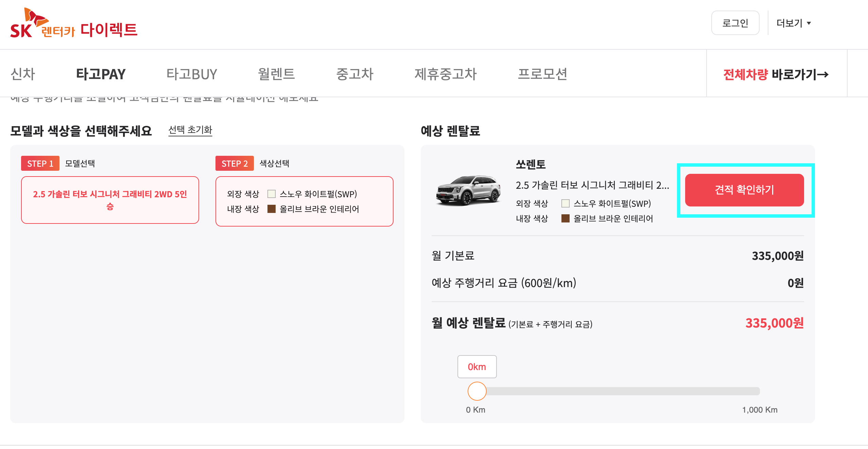Click the olive brown interior swatch in STEP 2
This screenshot has height=449, width=868.
(x=271, y=209)
